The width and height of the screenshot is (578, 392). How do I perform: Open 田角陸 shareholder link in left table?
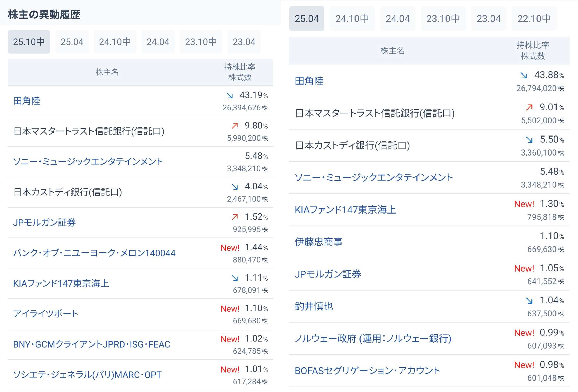(27, 101)
